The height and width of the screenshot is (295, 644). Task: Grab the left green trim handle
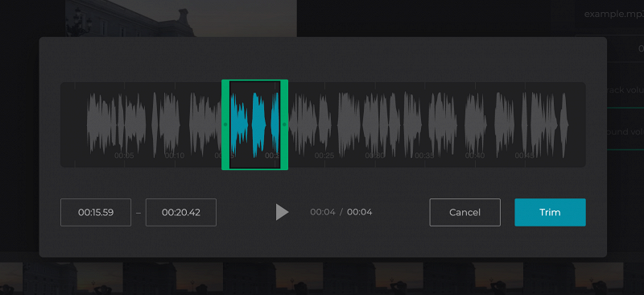click(x=225, y=124)
